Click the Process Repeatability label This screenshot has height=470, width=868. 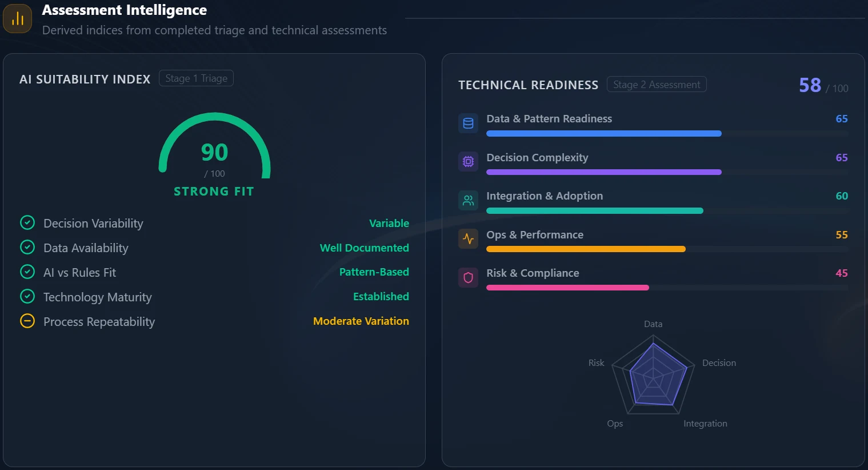(x=99, y=322)
